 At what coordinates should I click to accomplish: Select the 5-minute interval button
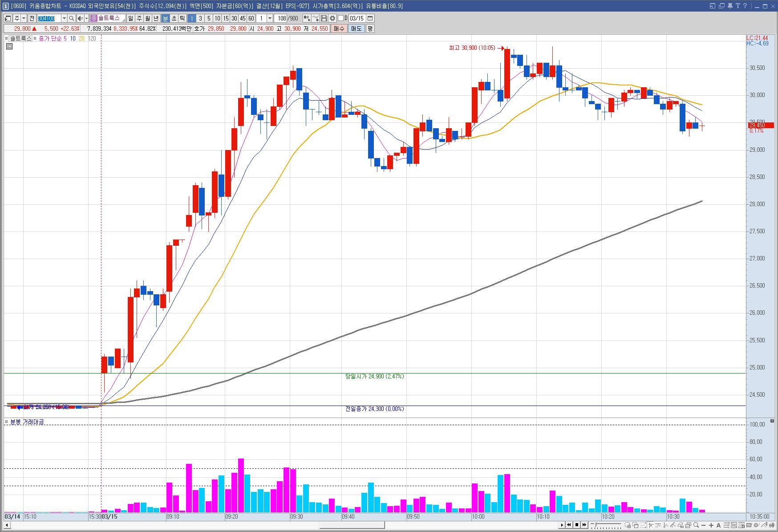click(x=209, y=18)
